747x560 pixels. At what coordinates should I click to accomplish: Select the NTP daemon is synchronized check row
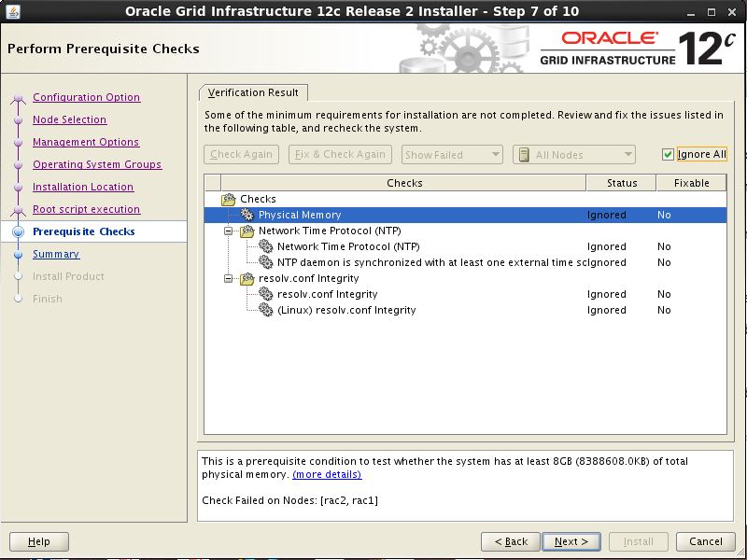tap(431, 262)
